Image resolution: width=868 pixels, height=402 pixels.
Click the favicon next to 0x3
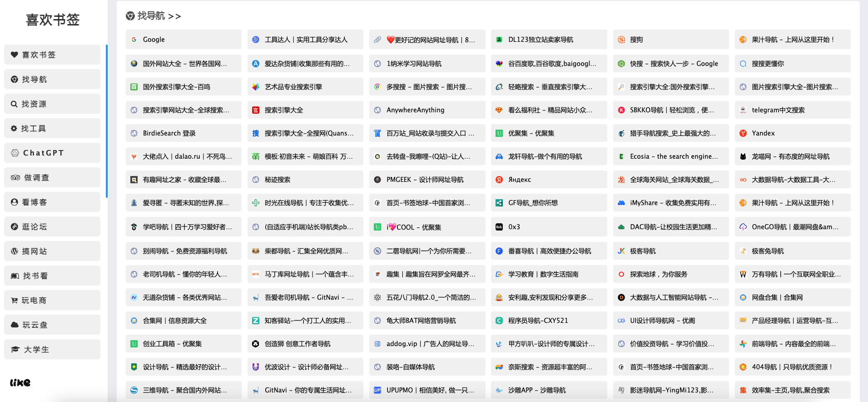[x=499, y=227]
